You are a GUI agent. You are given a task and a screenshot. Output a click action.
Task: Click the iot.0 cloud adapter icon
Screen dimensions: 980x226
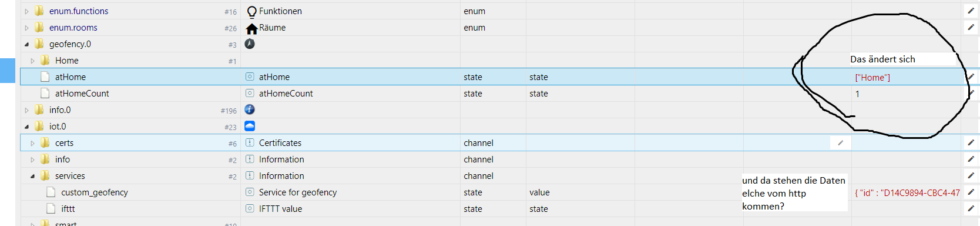click(x=250, y=126)
